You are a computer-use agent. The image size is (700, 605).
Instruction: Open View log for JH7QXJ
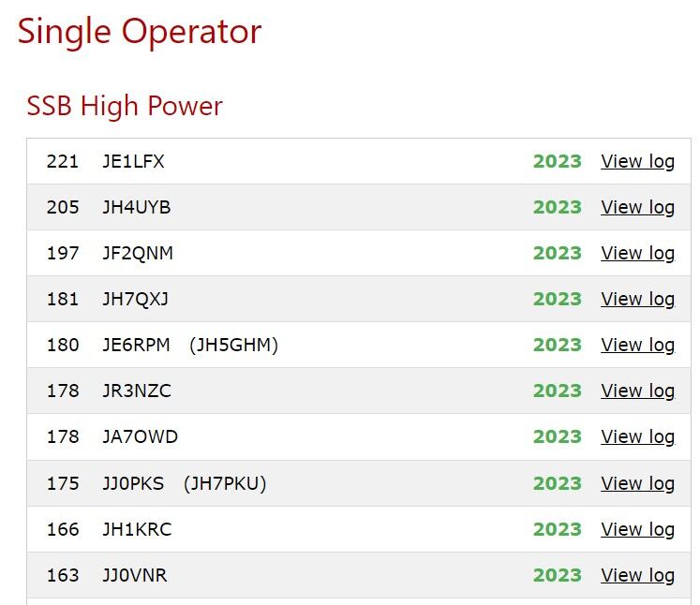pos(637,300)
